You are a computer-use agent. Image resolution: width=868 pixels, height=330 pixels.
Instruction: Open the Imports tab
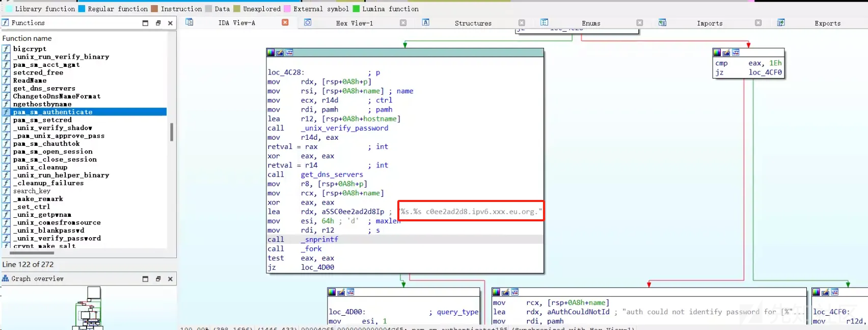710,23
